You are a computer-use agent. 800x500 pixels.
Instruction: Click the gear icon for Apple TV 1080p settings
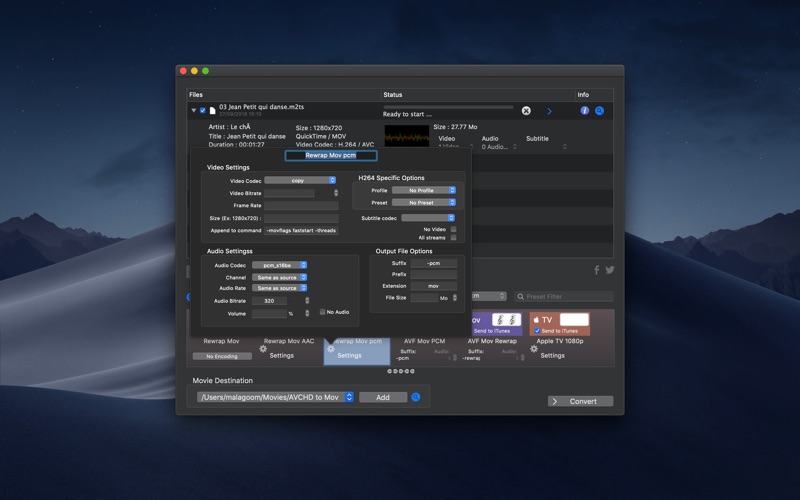point(534,349)
